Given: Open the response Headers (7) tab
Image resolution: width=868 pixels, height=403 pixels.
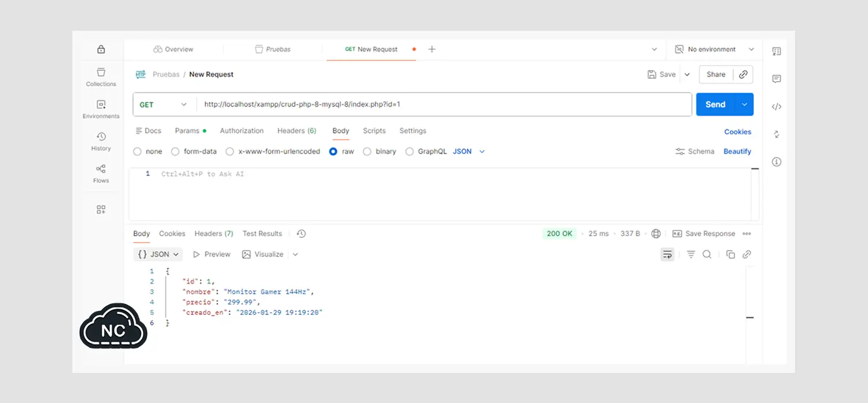Looking at the screenshot, I should coord(214,234).
